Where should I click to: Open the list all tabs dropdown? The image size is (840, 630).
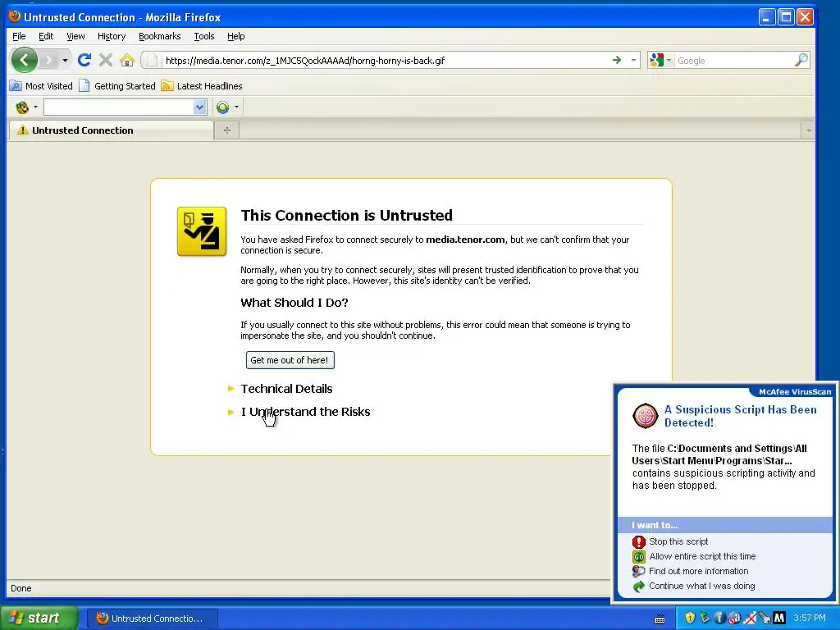(x=808, y=130)
